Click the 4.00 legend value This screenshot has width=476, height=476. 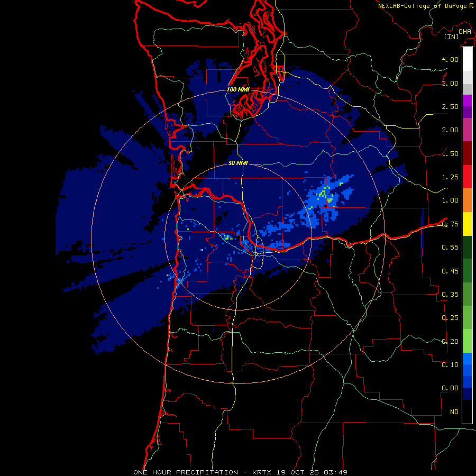[x=450, y=59]
